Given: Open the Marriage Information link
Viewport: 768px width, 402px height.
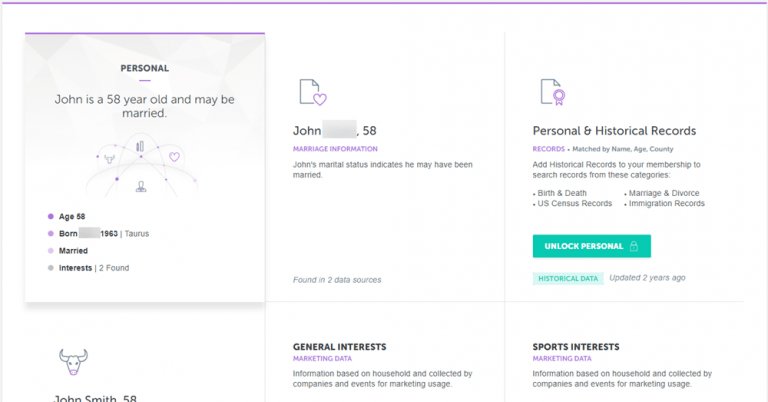Looking at the screenshot, I should pyautogui.click(x=335, y=149).
